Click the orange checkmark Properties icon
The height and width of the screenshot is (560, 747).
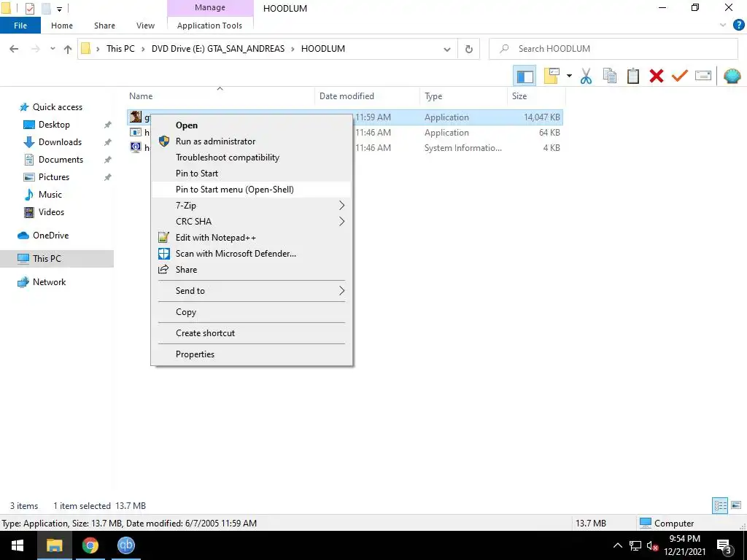point(679,76)
